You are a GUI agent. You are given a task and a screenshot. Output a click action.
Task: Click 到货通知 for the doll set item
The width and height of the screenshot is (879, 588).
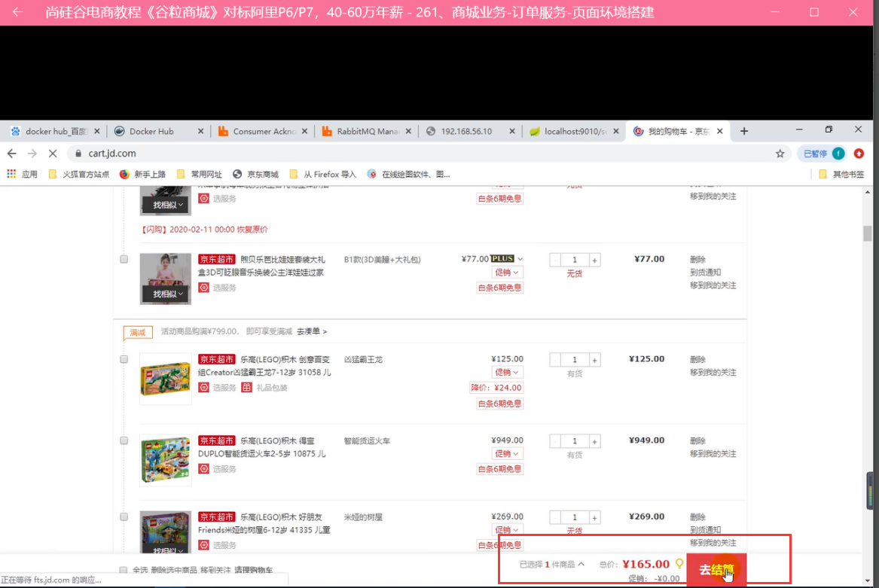point(705,273)
